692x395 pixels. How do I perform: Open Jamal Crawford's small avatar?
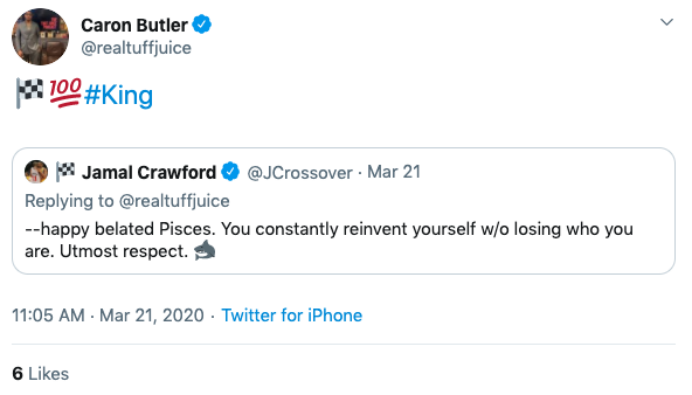pyautogui.click(x=36, y=172)
